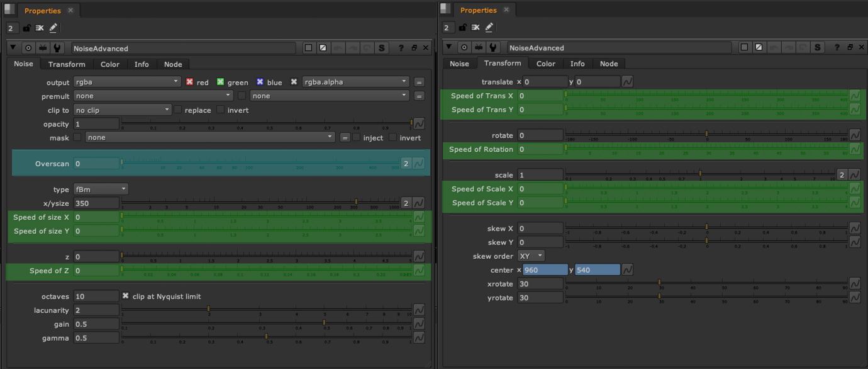Screen dimensions: 868x369
Task: Click the 2 button beside the x/ysize slider
Action: tap(406, 203)
